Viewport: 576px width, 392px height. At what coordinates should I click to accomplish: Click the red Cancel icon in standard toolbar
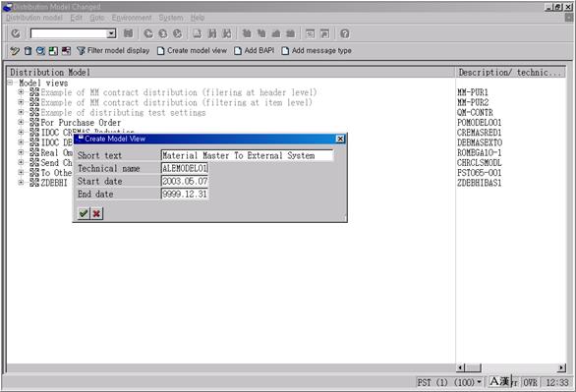[x=178, y=33]
